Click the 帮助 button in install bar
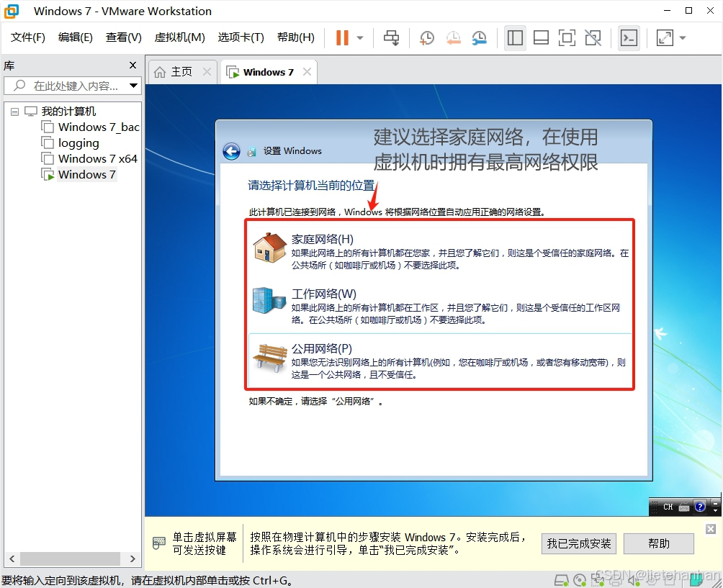Image resolution: width=723 pixels, height=588 pixels. [658, 544]
